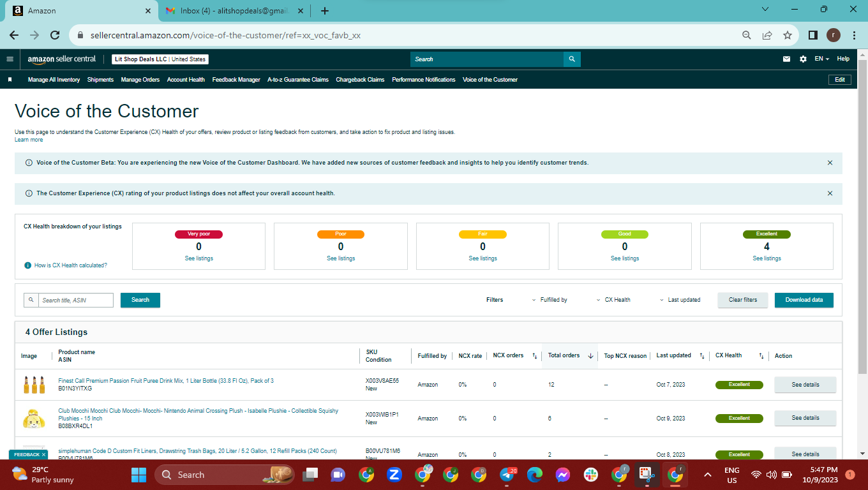
Task: Open the Chrome tab search dropdown arrow
Action: (x=766, y=10)
